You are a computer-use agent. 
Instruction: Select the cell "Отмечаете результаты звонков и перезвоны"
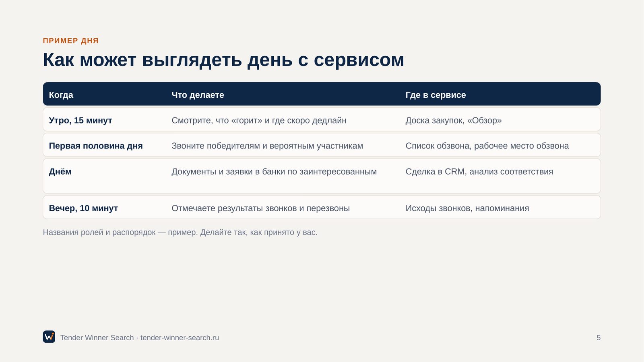pos(260,208)
